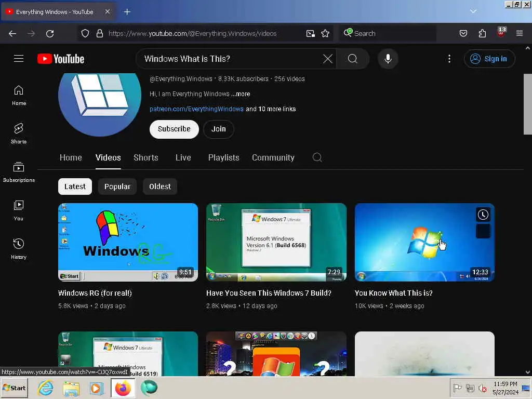Open the Community tab
Viewport: 532px width, 399px height.
(x=273, y=157)
